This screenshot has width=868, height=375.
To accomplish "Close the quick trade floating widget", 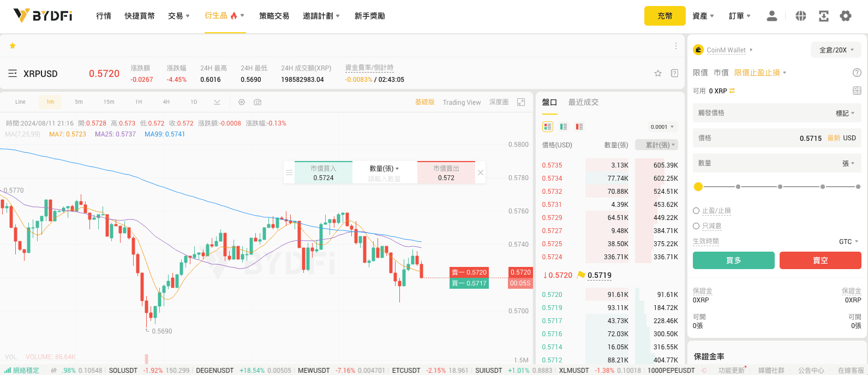I will point(480,172).
